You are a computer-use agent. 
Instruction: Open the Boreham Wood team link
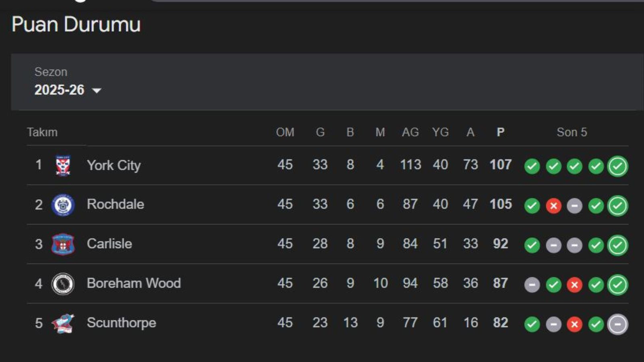[x=134, y=283]
